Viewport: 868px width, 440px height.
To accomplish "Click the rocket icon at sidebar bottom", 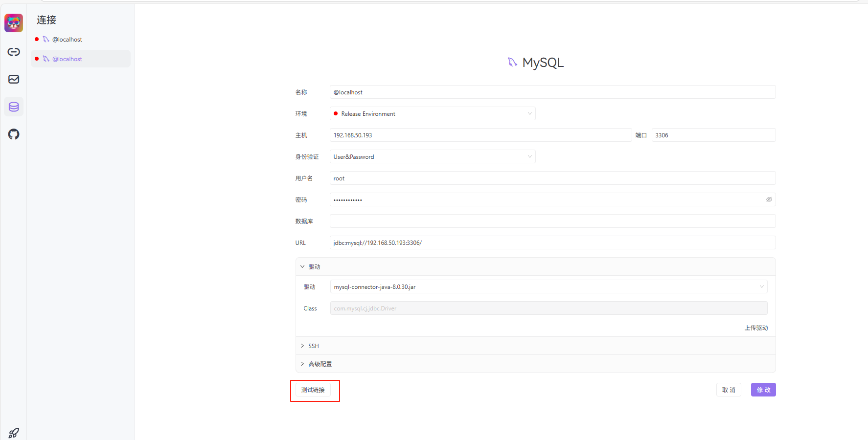I will (x=13, y=432).
